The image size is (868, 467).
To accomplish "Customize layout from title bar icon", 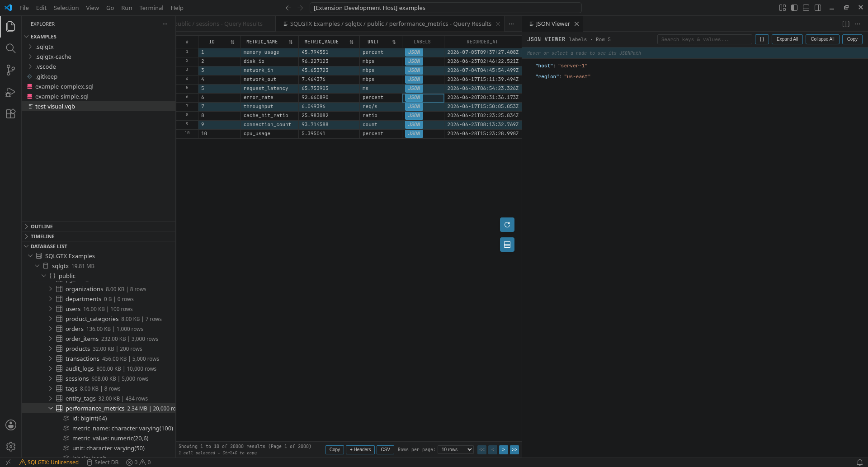I will [x=783, y=8].
